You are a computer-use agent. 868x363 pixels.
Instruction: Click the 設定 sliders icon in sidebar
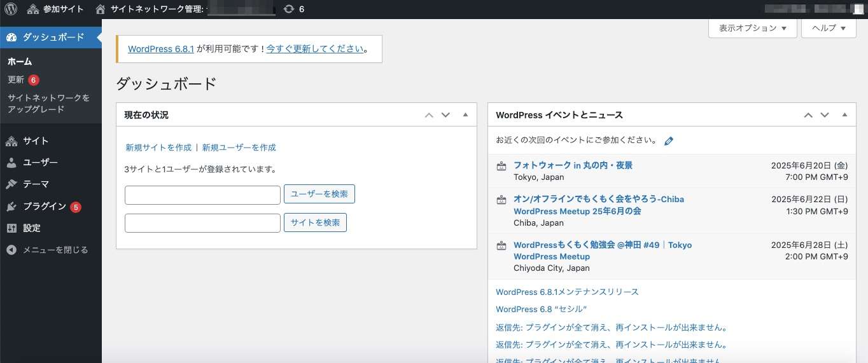click(x=11, y=228)
